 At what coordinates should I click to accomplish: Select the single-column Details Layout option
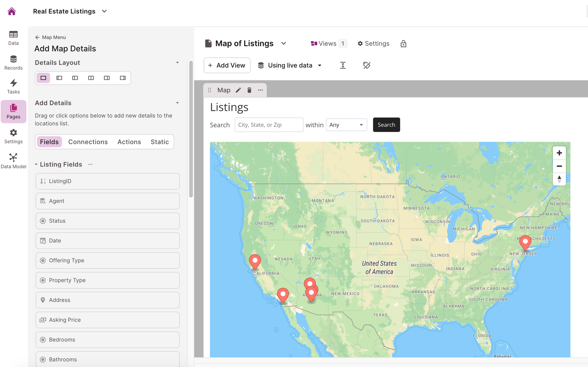pyautogui.click(x=43, y=78)
